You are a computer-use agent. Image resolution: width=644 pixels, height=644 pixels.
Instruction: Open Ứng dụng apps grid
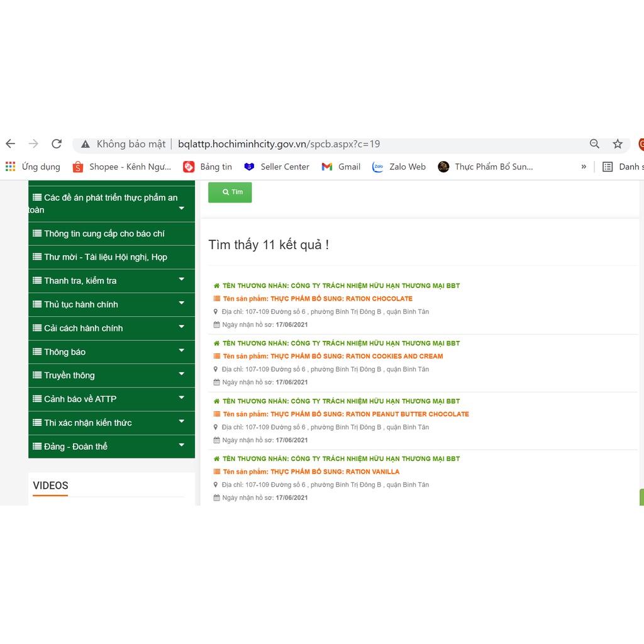(33, 167)
